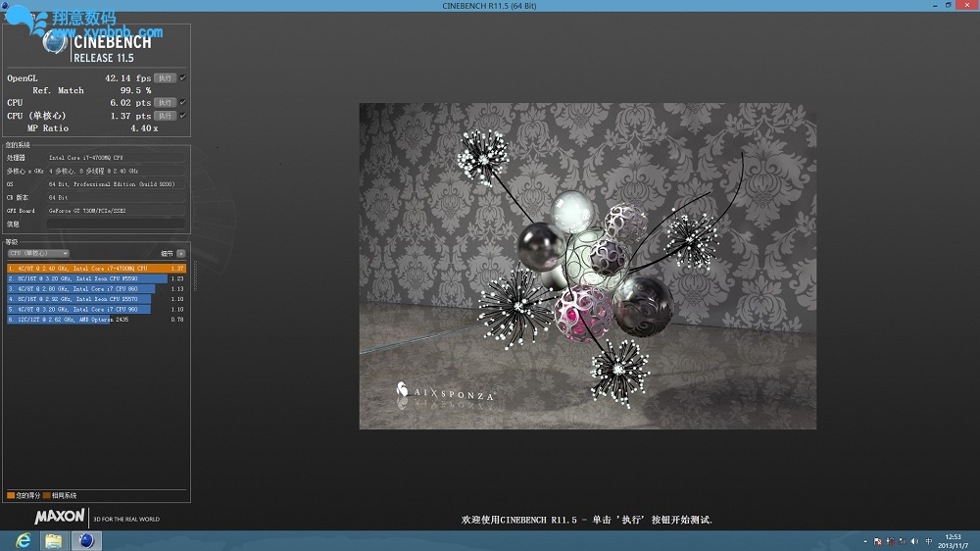Click the MAXON logo

click(x=60, y=517)
